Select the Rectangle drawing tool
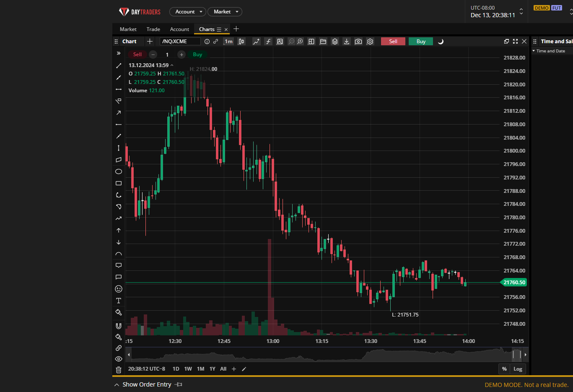573x392 pixels. [x=119, y=183]
